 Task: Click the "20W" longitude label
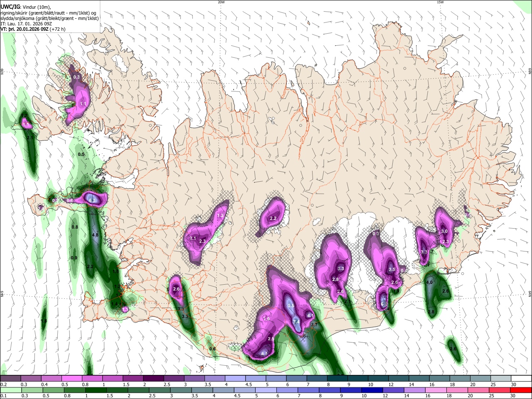click(x=221, y=2)
